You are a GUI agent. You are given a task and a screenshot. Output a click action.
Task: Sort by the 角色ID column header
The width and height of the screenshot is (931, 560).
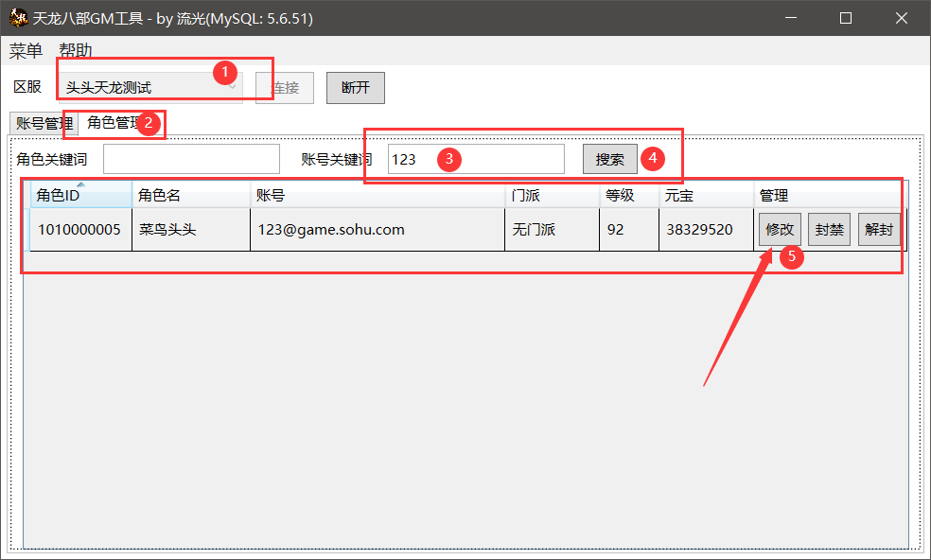coord(80,195)
